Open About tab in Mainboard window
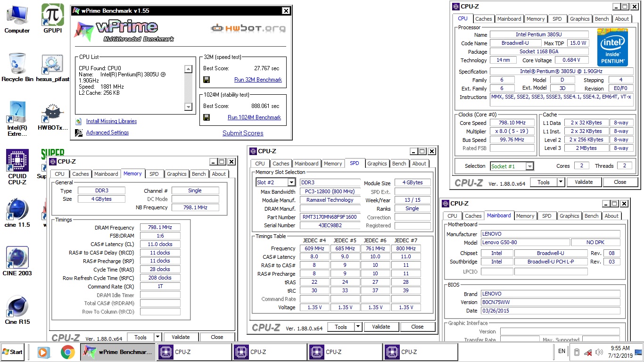The image size is (644, 362). (x=611, y=216)
